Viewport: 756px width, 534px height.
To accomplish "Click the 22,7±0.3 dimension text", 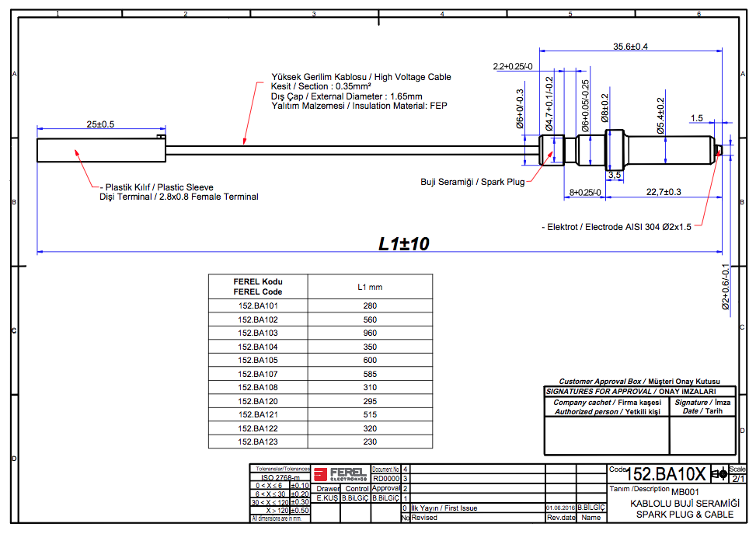I will (664, 192).
